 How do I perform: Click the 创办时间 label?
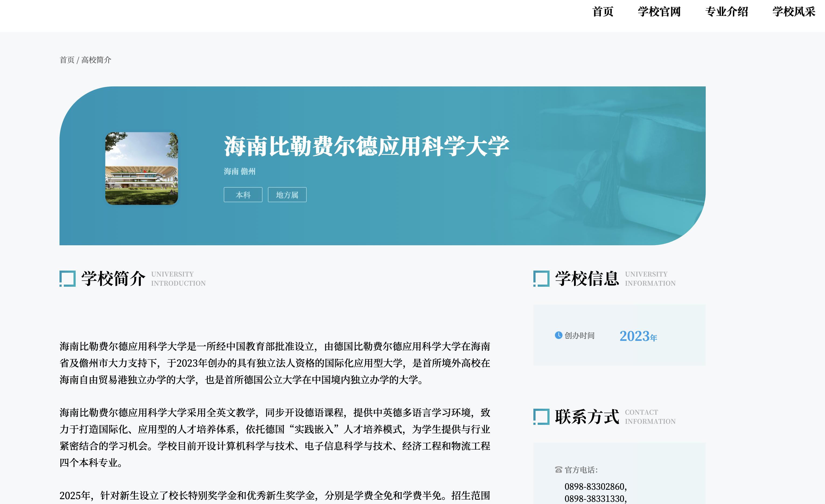coord(580,335)
